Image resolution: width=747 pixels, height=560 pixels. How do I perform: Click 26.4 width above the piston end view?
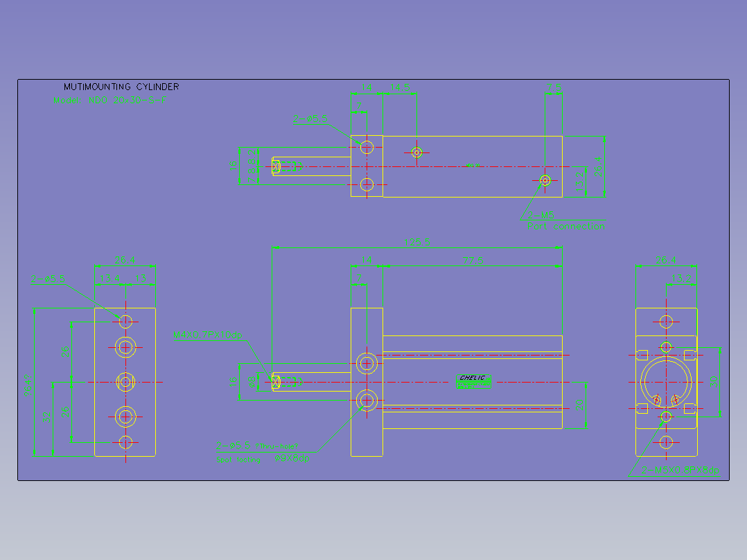665,260
